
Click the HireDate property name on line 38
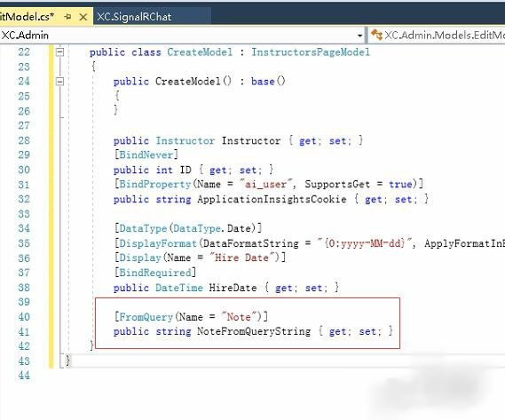coord(233,287)
